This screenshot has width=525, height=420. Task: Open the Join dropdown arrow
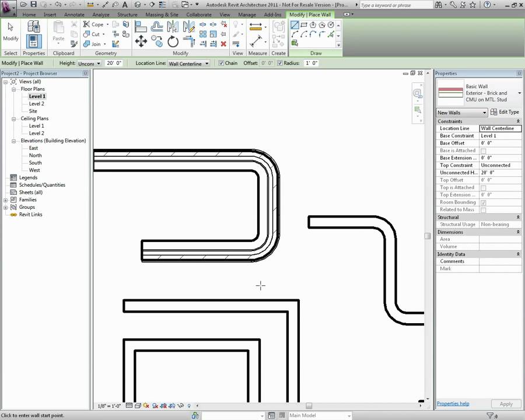104,44
